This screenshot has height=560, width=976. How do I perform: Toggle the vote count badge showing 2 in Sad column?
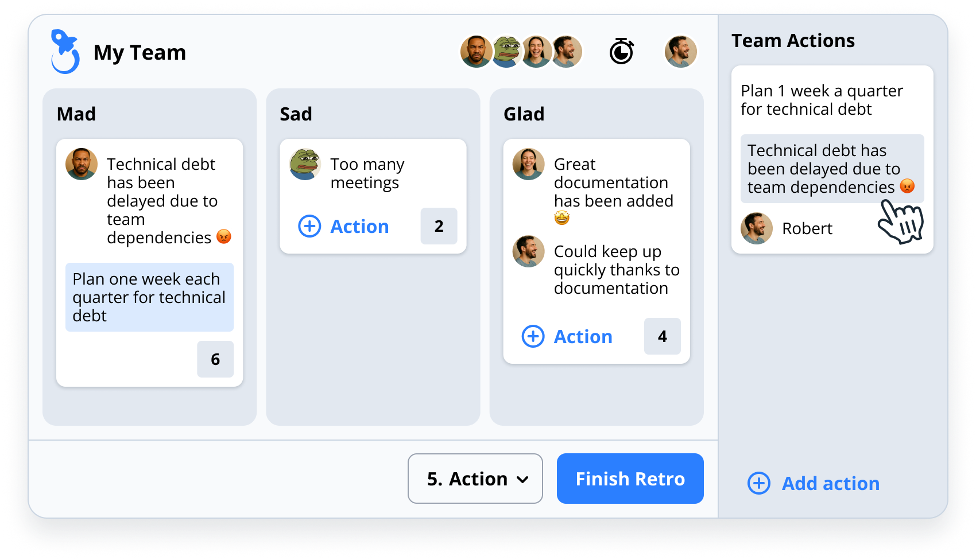(x=439, y=226)
